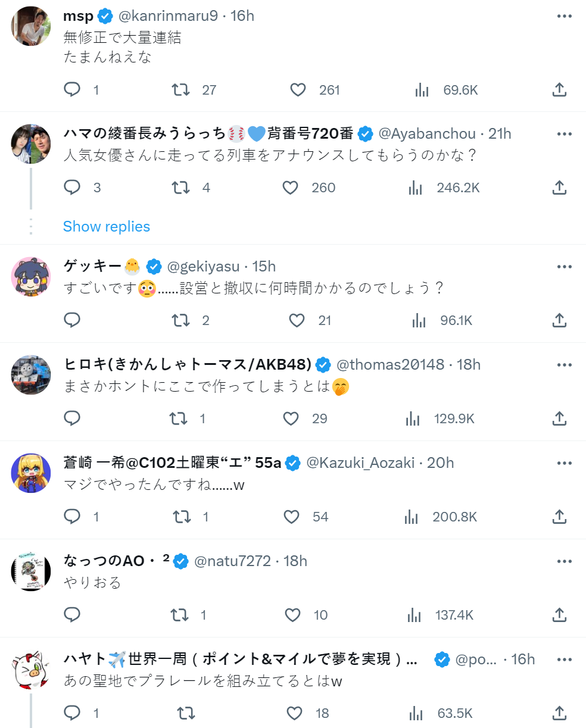Image resolution: width=586 pixels, height=728 pixels.
Task: Like the @Ayabanchou tweet with 260 likes
Action: (x=290, y=188)
